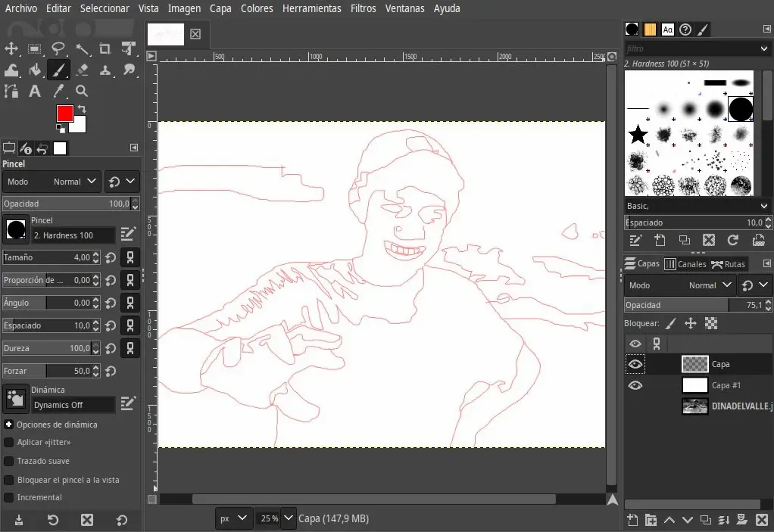
Task: Hide the Capa #1 layer
Action: (x=635, y=385)
